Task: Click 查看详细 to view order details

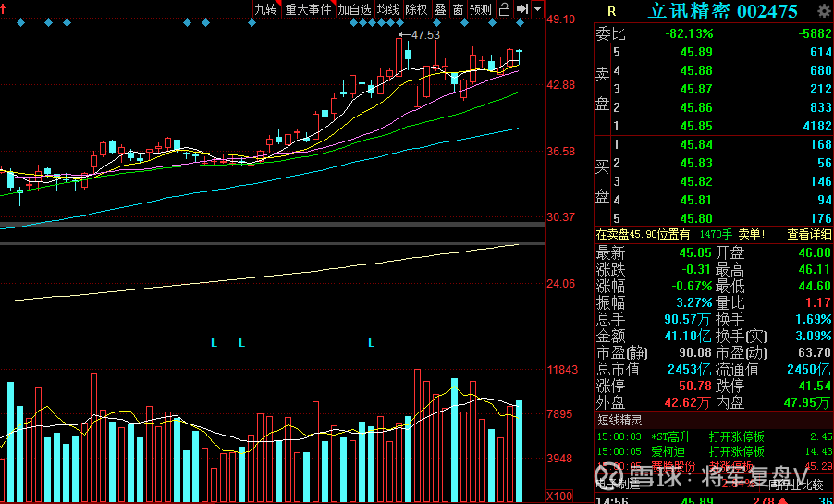Action: click(809, 234)
